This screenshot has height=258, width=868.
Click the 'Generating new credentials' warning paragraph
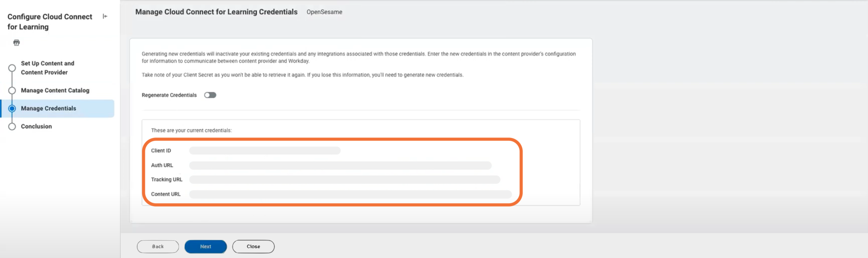tap(358, 57)
